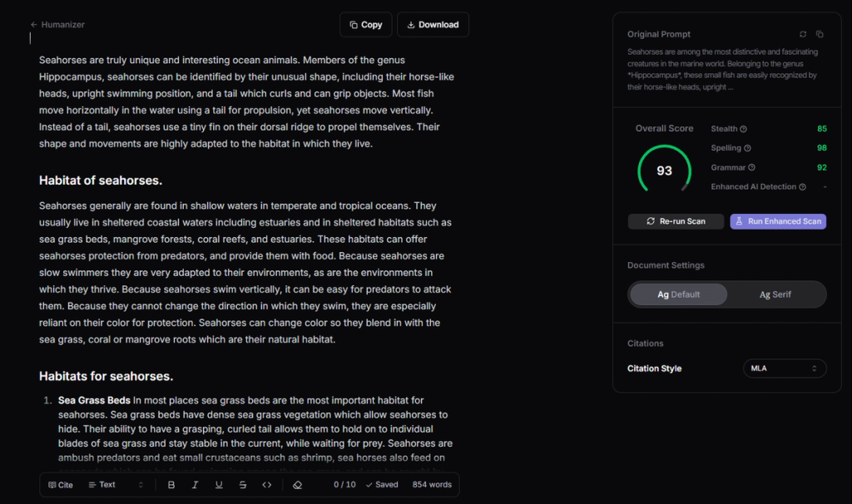Start the Run Enhanced Scan

point(778,221)
